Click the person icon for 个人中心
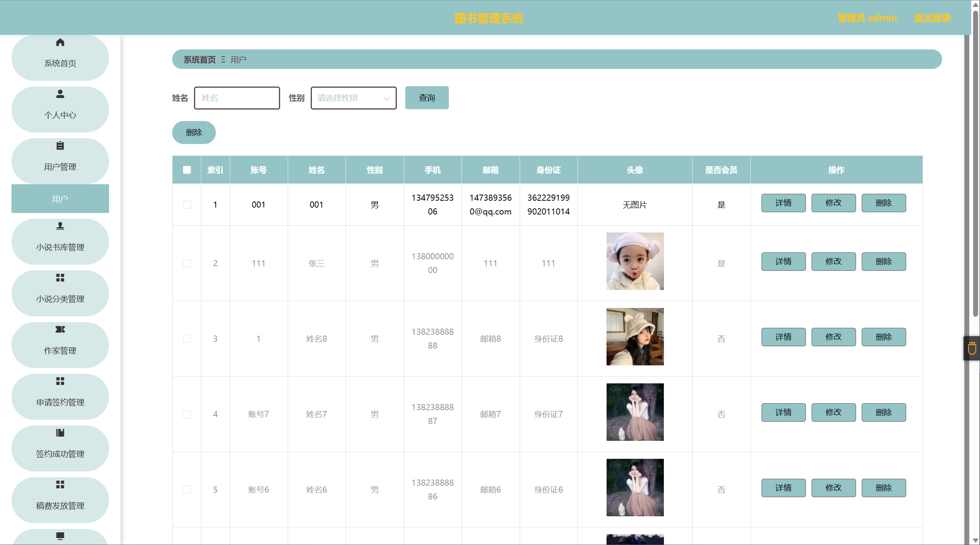The image size is (980, 545). tap(60, 94)
